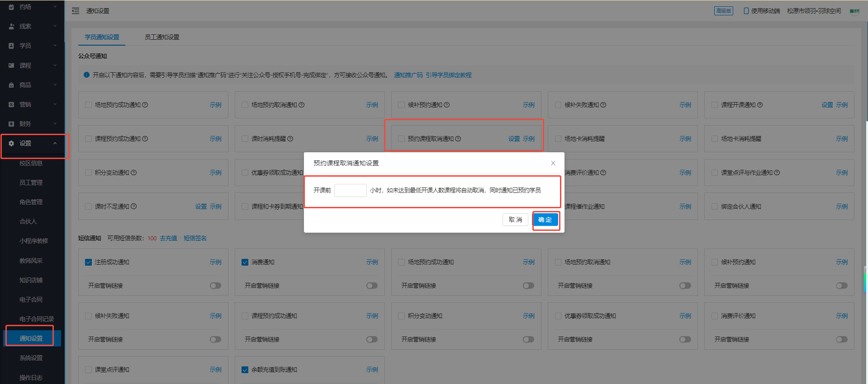Viewport: 868px width, 384px height.
Task: Toggle 开启营销链接 switch under 消费通知
Action: coord(372,286)
